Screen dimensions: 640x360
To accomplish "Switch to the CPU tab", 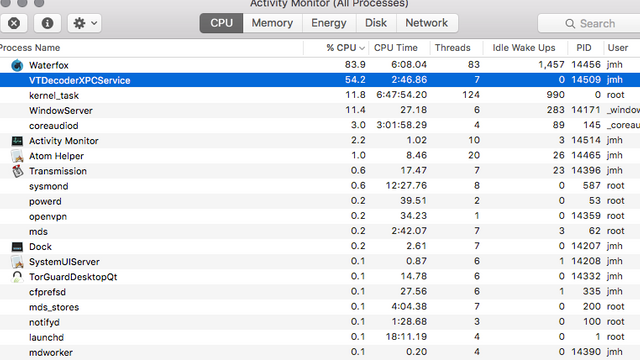I will click(x=221, y=23).
